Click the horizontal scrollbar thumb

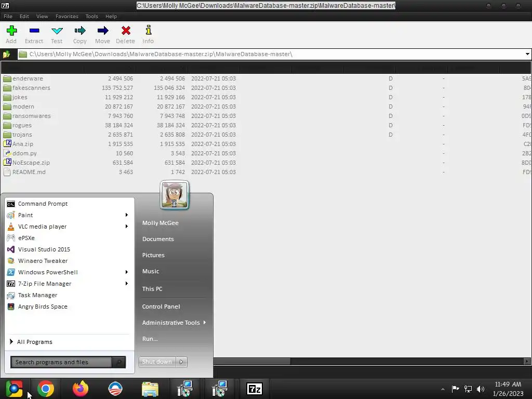tap(252, 362)
